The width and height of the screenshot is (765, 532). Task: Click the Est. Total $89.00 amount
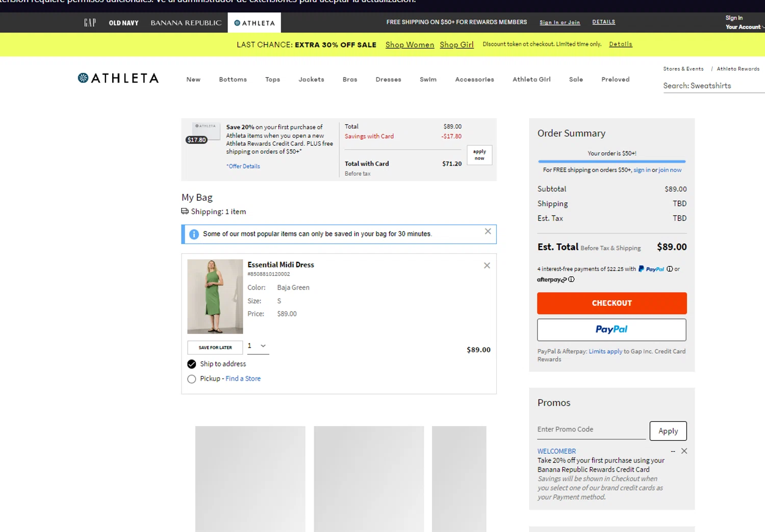(672, 247)
